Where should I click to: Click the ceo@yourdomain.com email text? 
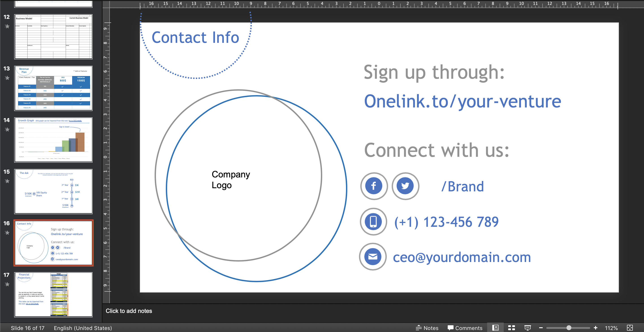pos(462,258)
